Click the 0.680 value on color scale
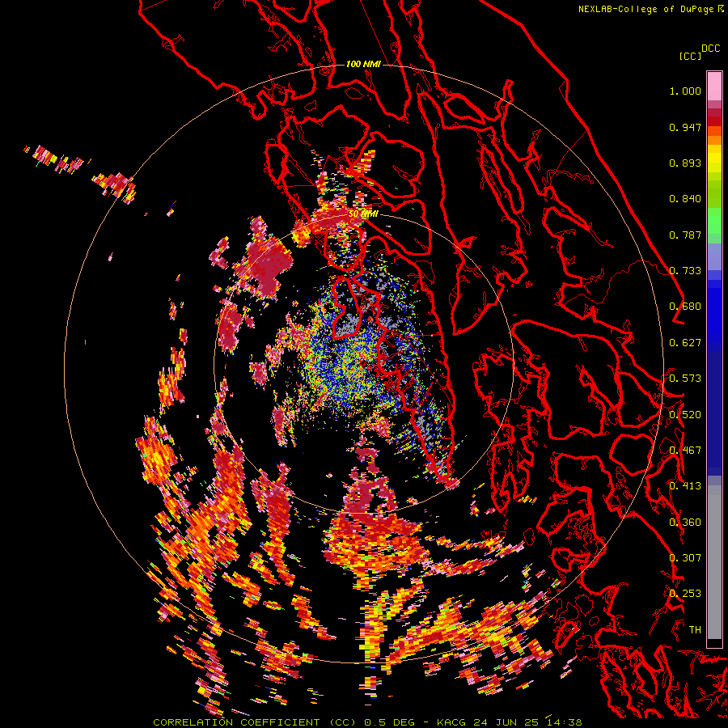This screenshot has width=728, height=728. [x=685, y=307]
